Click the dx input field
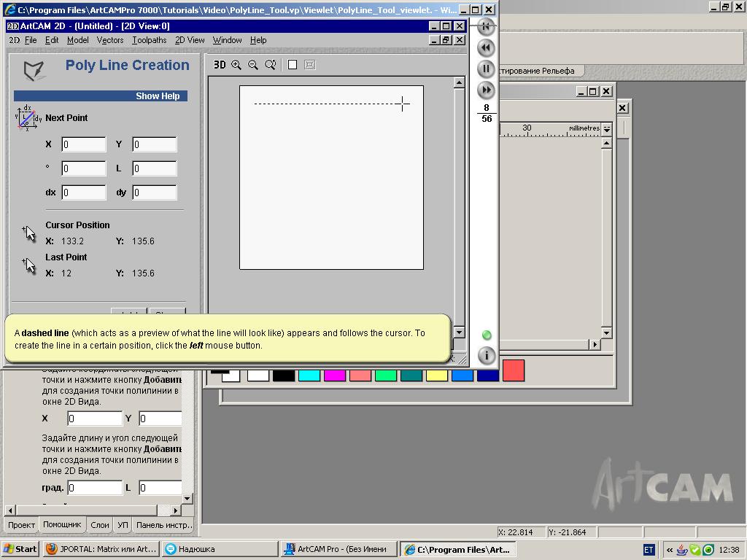Image resolution: width=747 pixels, height=560 pixels. pos(84,192)
